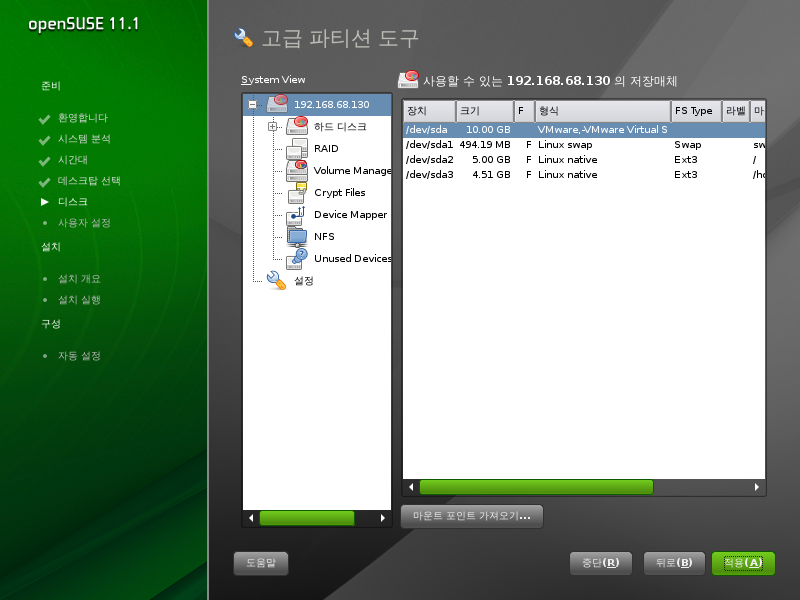Select the /dev/sda2 partition row
This screenshot has height=600, width=800.
[584, 160]
